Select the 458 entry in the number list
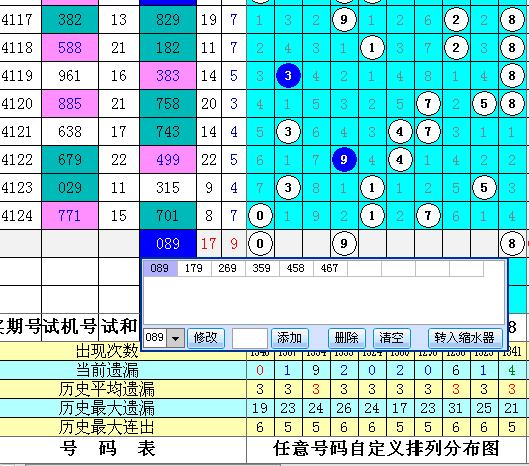This screenshot has width=529, height=466. (296, 268)
